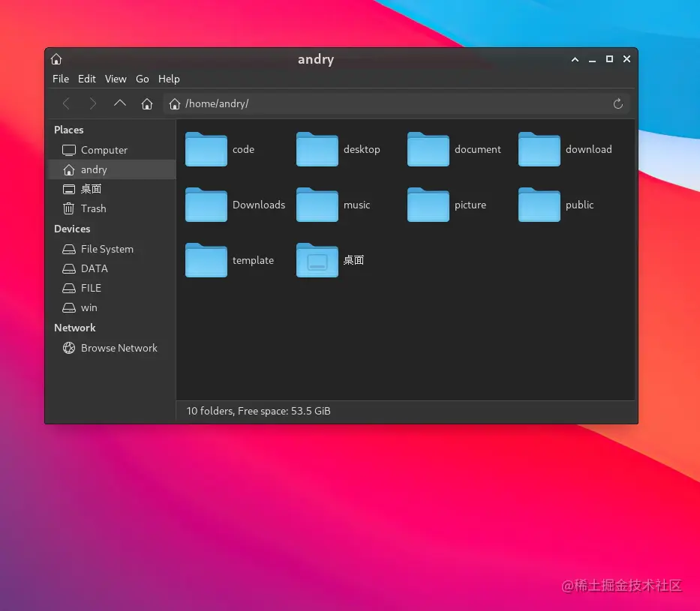Screen dimensions: 700x611
Task: Maximize the andry window
Action: (x=609, y=59)
